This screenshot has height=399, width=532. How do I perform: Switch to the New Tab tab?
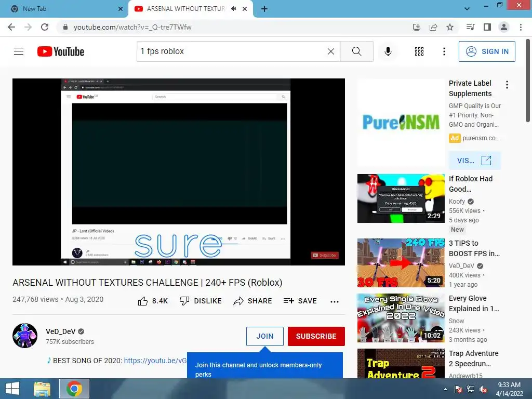pyautogui.click(x=64, y=9)
